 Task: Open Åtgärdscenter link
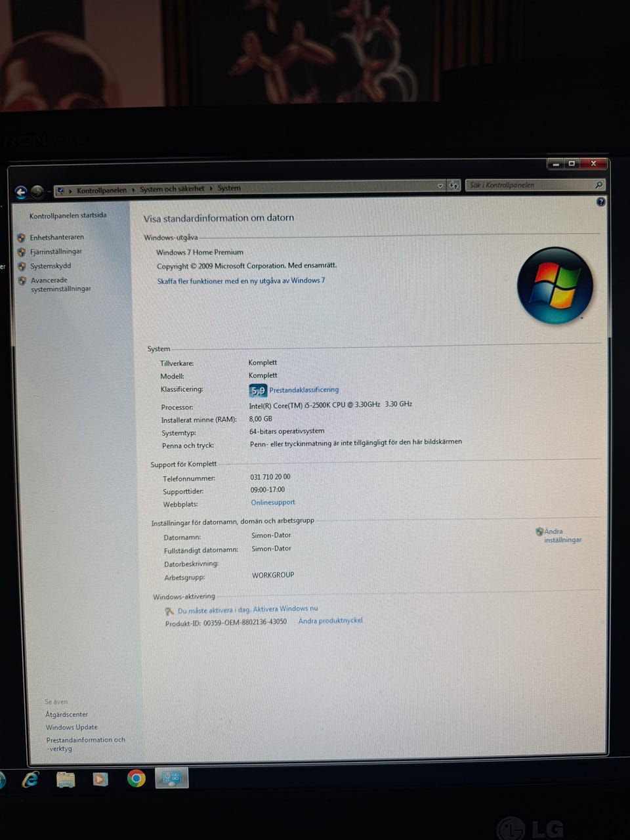66,715
